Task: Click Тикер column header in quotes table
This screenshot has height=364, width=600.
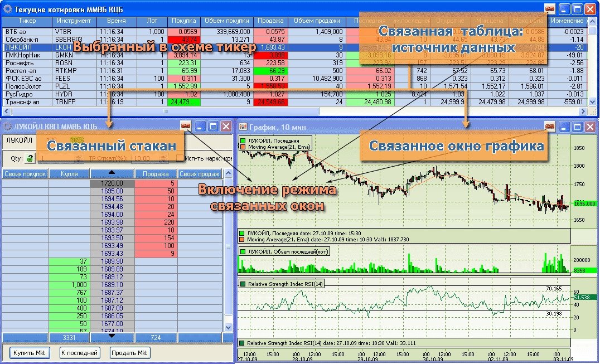Action: [x=27, y=21]
